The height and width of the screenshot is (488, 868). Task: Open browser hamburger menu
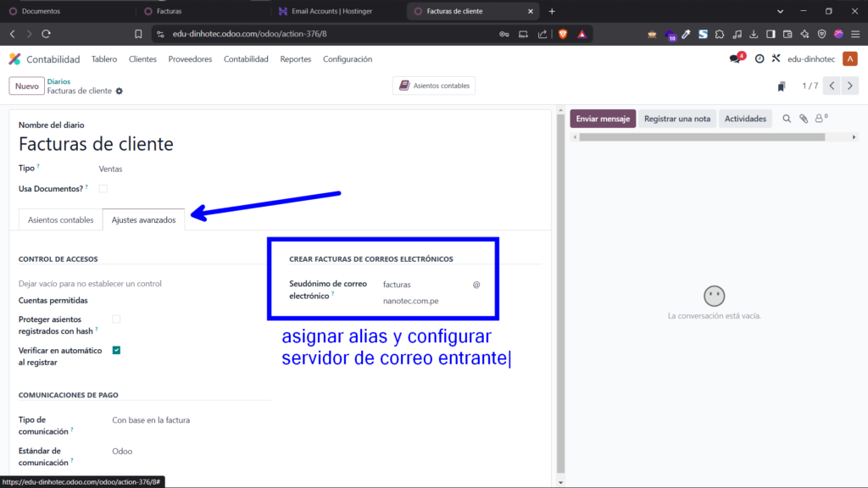point(855,34)
